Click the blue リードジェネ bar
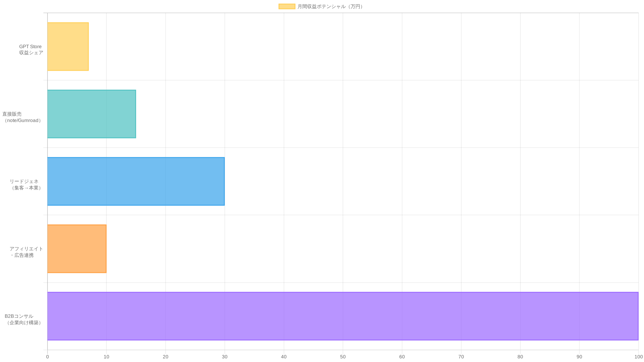This screenshot has width=644, height=362. (136, 181)
